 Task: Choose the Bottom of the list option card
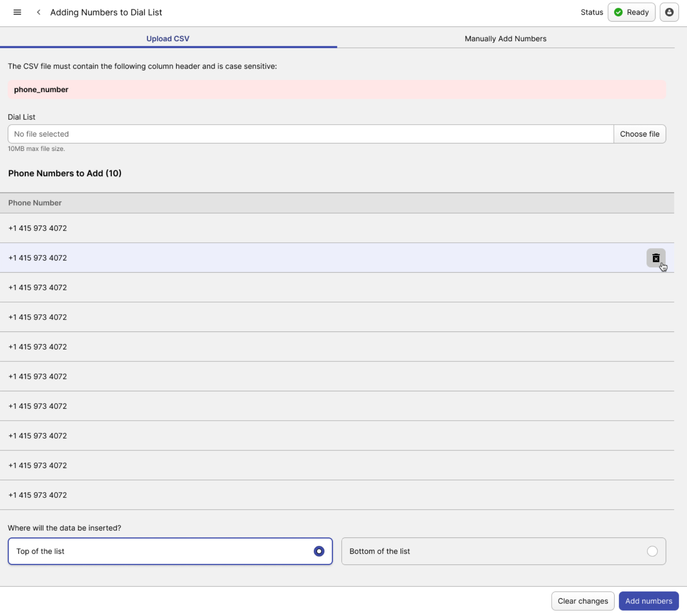click(x=503, y=551)
